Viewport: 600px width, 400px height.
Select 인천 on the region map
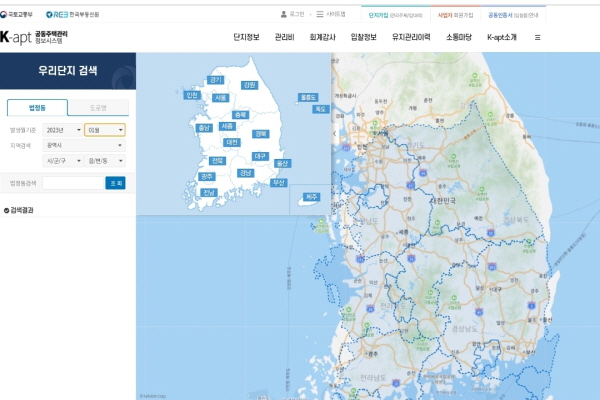pyautogui.click(x=192, y=95)
